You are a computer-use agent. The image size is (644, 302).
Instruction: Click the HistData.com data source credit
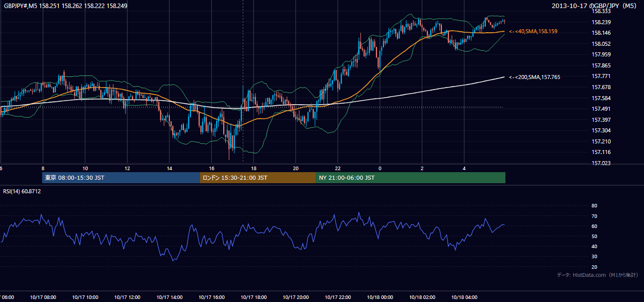[x=597, y=275]
